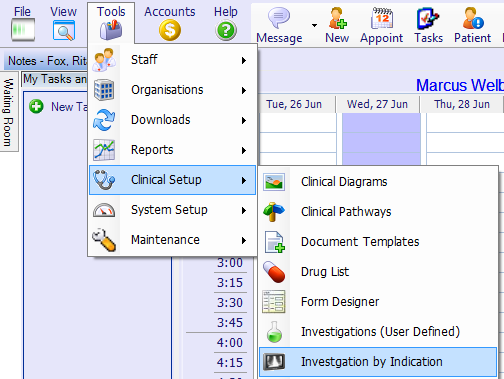The height and width of the screenshot is (379, 504).
Task: Click the highlighted Wednesday appointment slot
Action: coord(381,139)
